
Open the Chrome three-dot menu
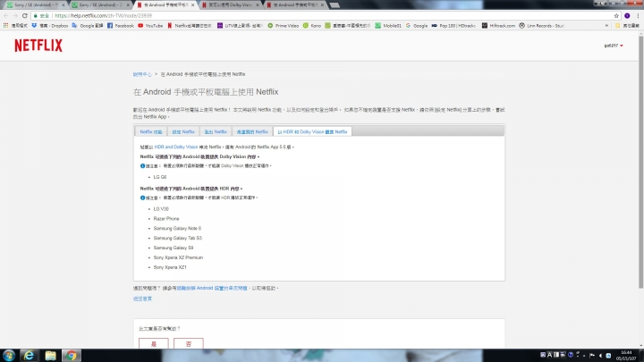coord(639,15)
